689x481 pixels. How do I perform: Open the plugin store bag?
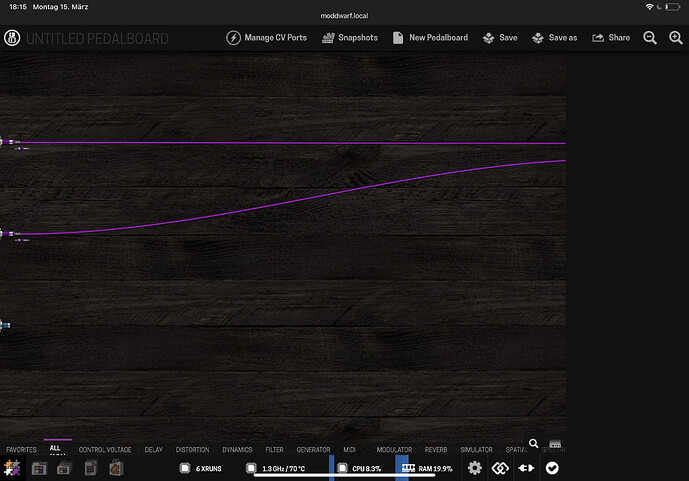[x=116, y=468]
